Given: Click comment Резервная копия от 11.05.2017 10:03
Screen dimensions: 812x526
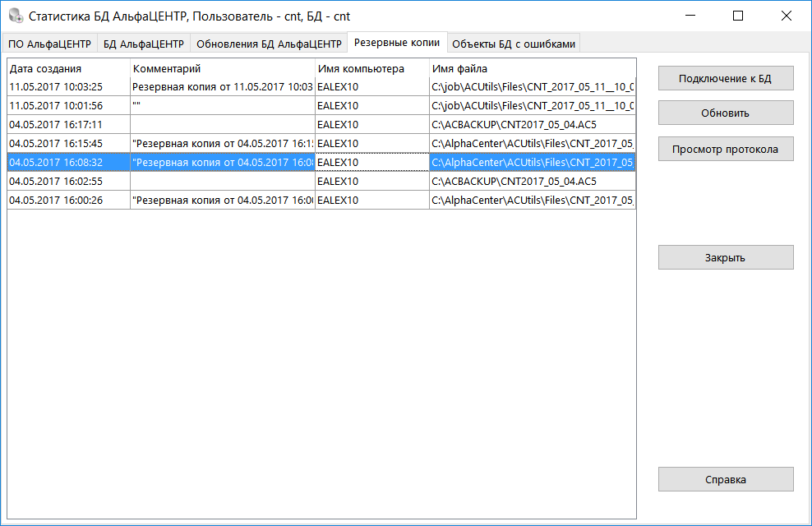Looking at the screenshot, I should [223, 86].
